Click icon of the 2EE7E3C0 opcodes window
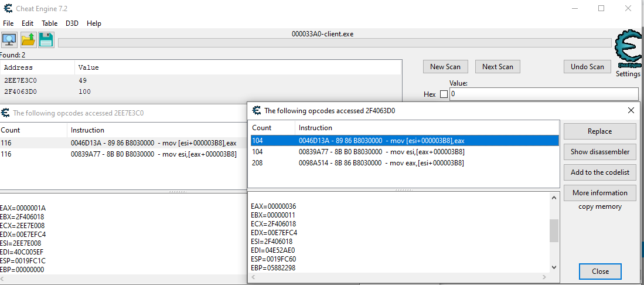 (x=5, y=113)
